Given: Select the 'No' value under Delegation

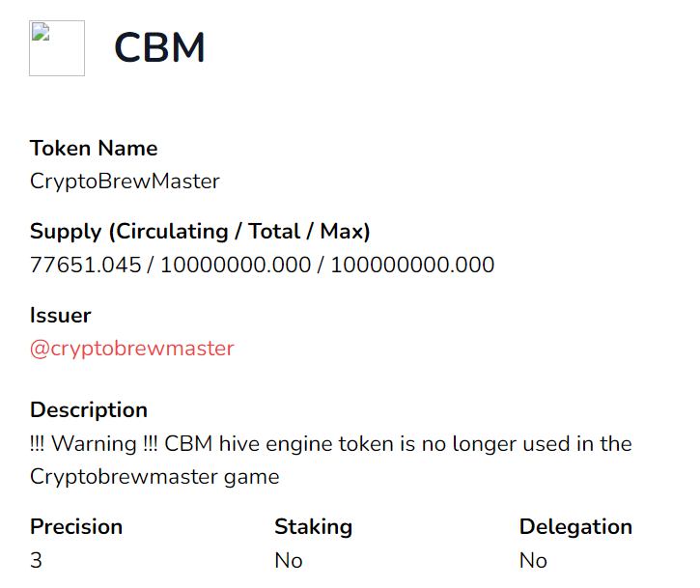Looking at the screenshot, I should (x=533, y=560).
